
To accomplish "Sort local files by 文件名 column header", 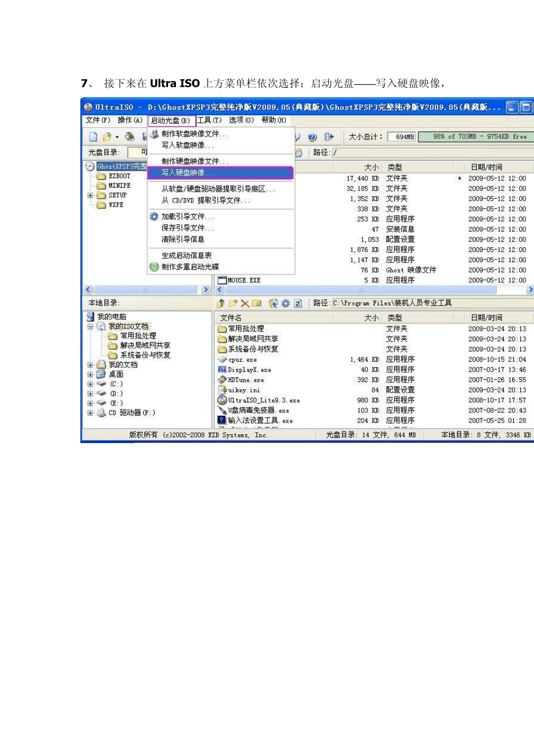I will pos(275,318).
